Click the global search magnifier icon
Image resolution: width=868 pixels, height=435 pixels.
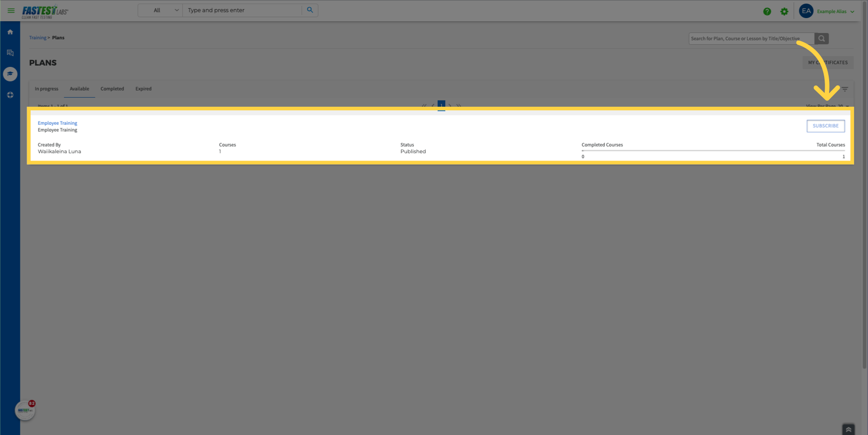click(x=310, y=10)
